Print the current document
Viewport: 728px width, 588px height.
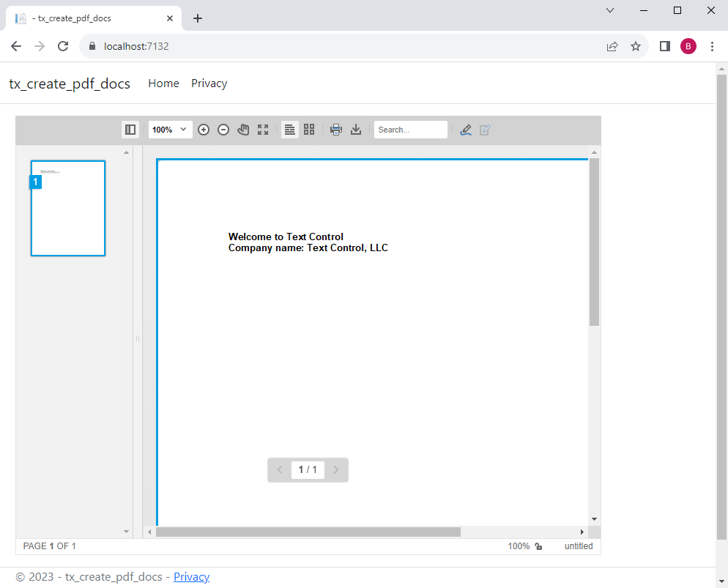click(336, 129)
